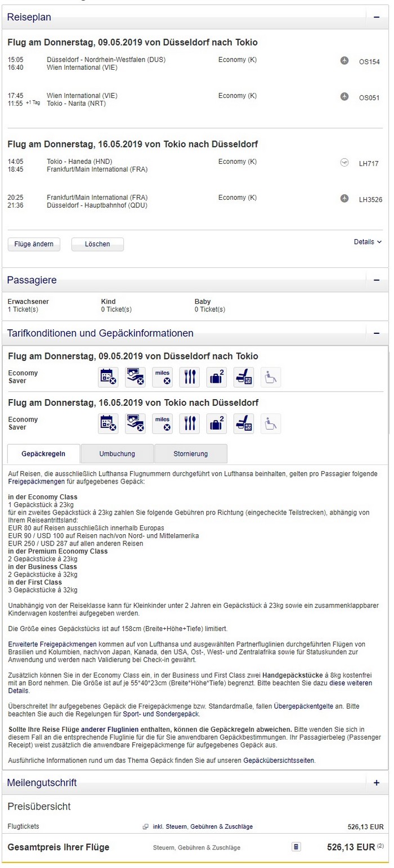Collapse the Reiseplan section

377,17
